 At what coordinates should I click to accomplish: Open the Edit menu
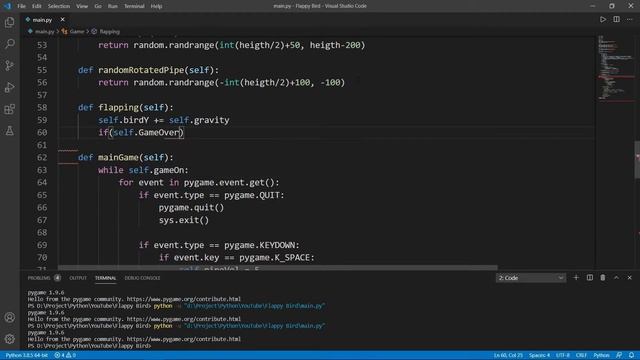pos(37,6)
